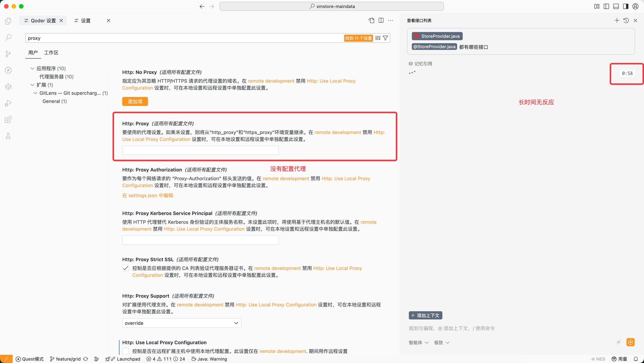The width and height of the screenshot is (644, 363).
Task: Open Run and Debug view icon
Action: (x=8, y=103)
